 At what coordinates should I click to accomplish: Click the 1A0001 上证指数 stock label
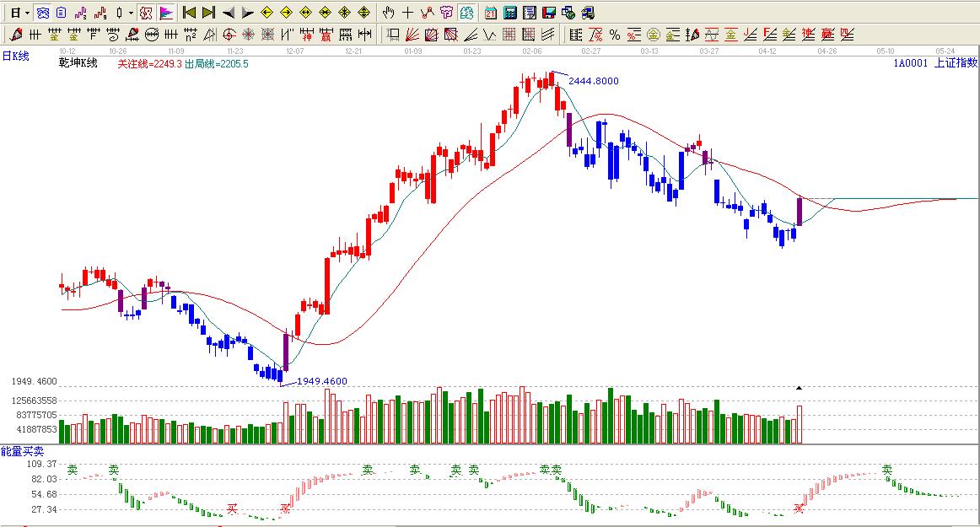935,62
